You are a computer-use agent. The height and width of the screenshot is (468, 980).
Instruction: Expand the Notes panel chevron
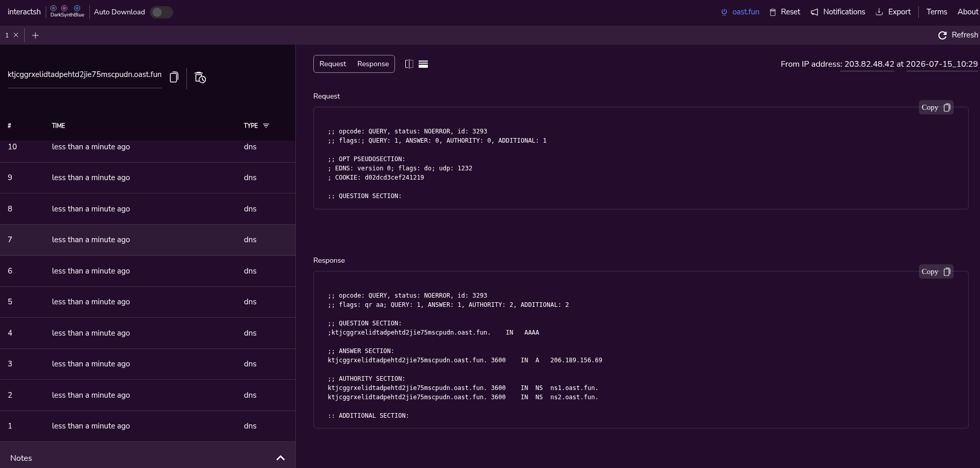(280, 458)
